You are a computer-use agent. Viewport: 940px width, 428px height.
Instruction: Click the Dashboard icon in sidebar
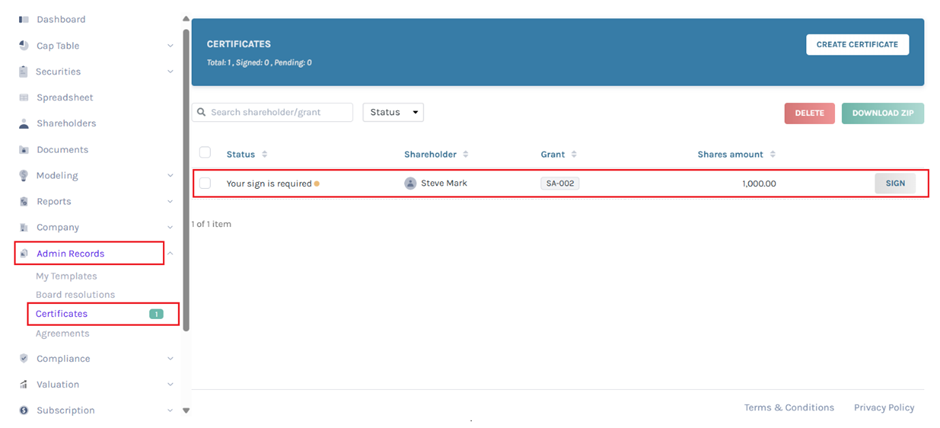click(24, 20)
